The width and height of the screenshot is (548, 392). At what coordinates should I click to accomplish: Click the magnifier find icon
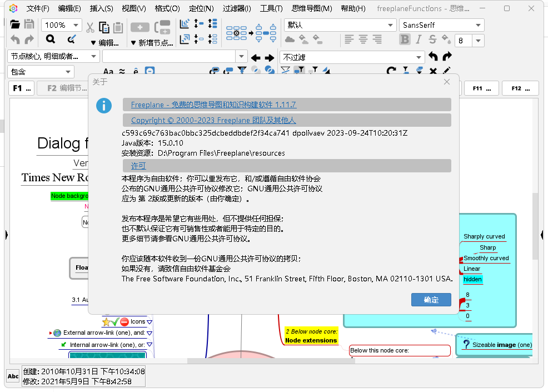pyautogui.click(x=51, y=39)
